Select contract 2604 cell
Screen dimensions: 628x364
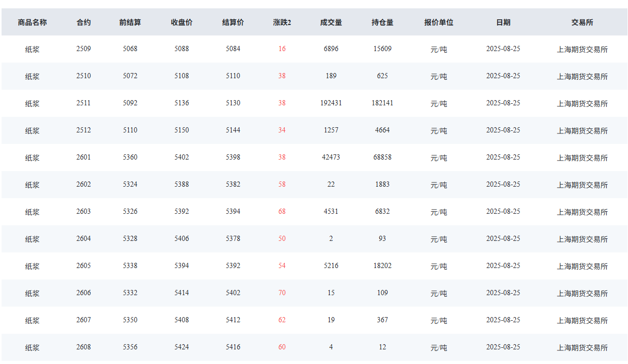pos(83,239)
